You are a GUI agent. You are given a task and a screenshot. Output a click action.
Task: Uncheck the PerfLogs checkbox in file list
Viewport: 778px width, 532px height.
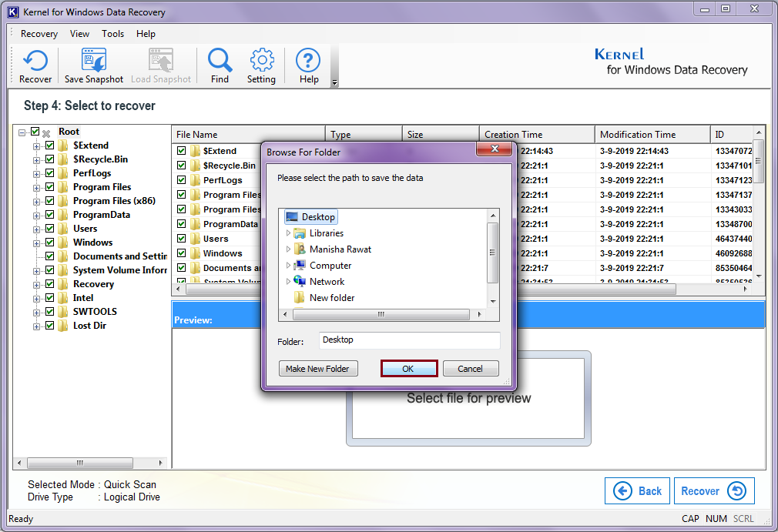pos(182,180)
